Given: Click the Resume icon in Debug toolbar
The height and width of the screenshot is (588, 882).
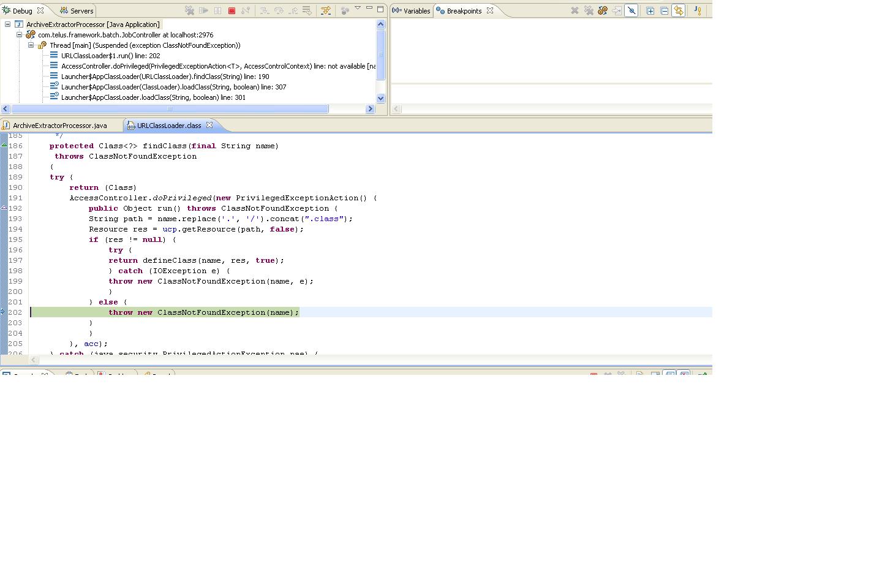Looking at the screenshot, I should coord(203,10).
